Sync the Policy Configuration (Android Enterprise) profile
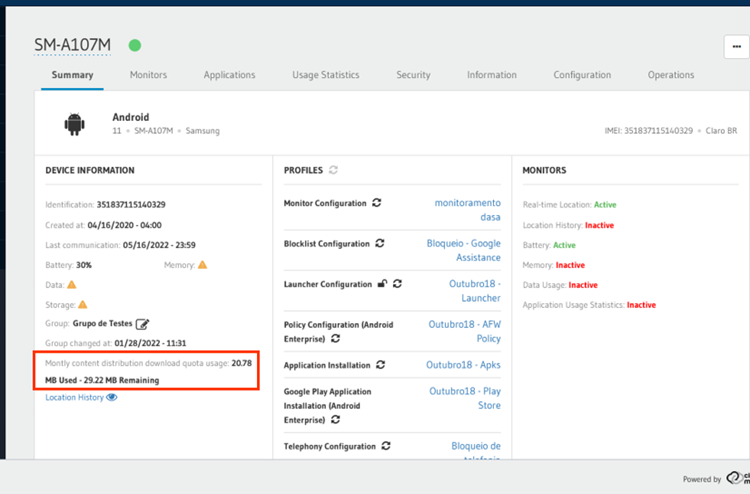The height and width of the screenshot is (494, 750). (x=336, y=339)
